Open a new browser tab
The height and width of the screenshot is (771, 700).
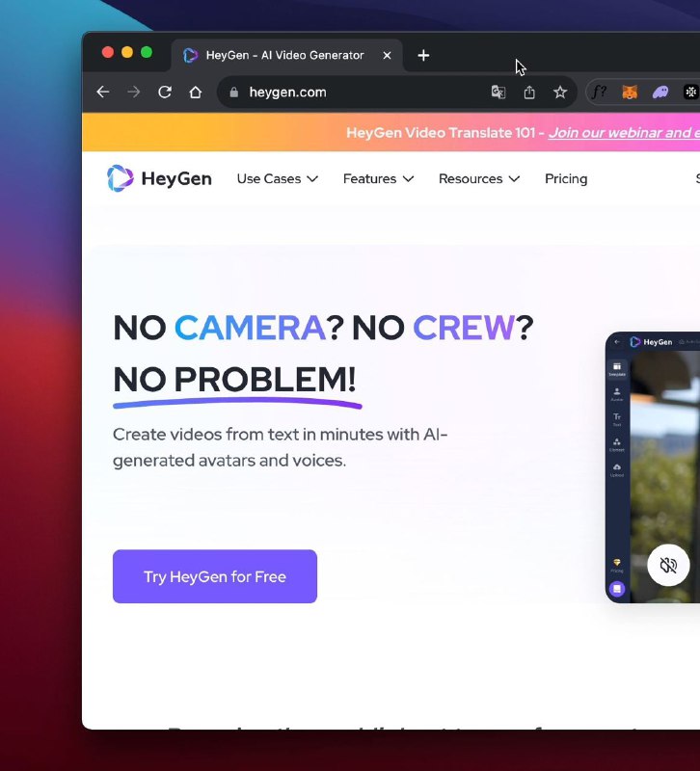(423, 56)
